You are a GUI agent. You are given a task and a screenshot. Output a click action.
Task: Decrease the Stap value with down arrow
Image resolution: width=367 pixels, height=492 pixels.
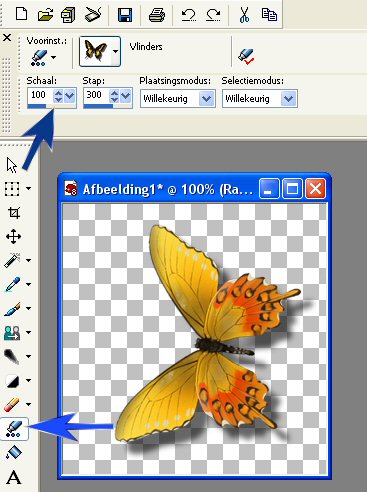point(114,100)
